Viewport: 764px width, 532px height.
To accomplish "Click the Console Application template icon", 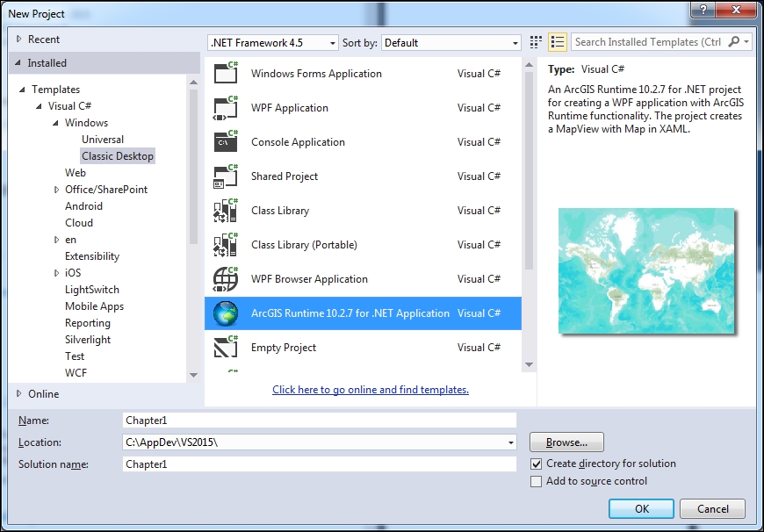I will pos(226,142).
